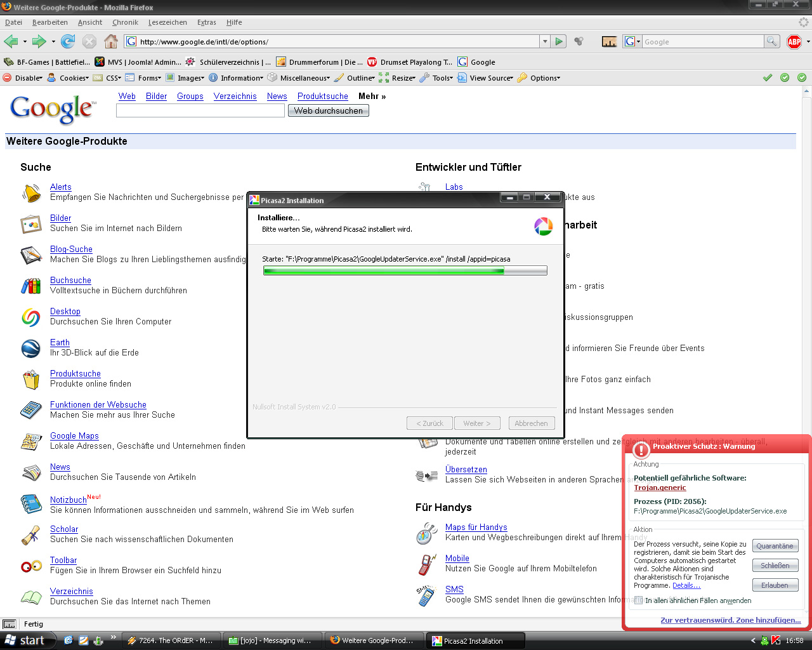Click the calculator icon for Funktionen der Websuche

coord(31,410)
